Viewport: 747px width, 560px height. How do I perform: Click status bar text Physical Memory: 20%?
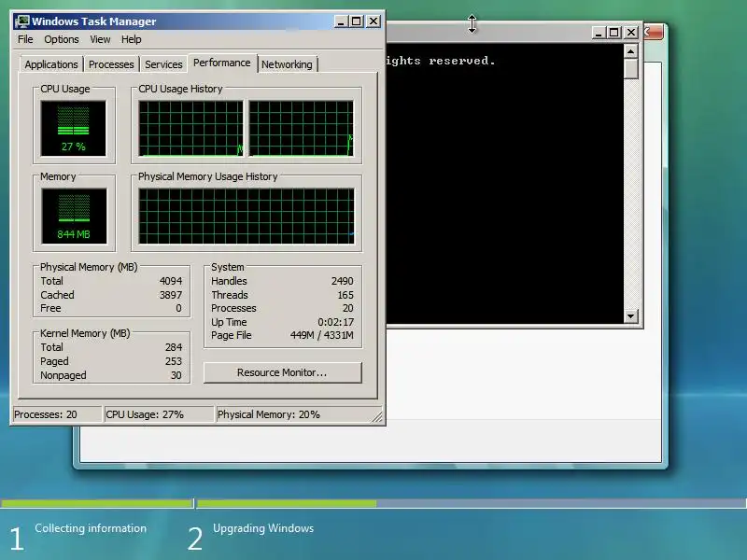[268, 414]
